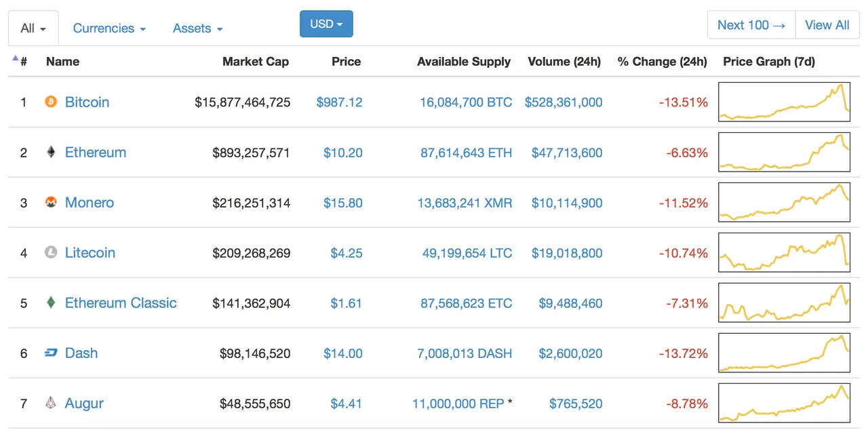The height and width of the screenshot is (430, 868).
Task: Click Augur price $4.41
Action: [347, 404]
